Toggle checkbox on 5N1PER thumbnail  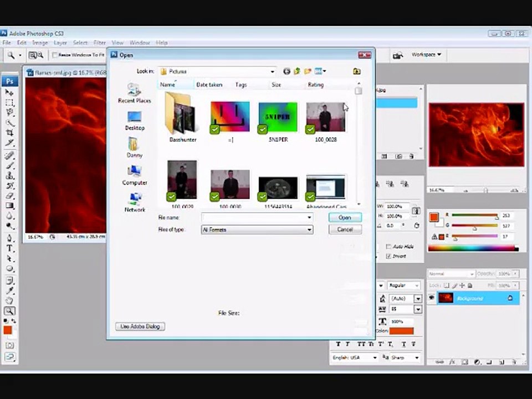click(263, 129)
